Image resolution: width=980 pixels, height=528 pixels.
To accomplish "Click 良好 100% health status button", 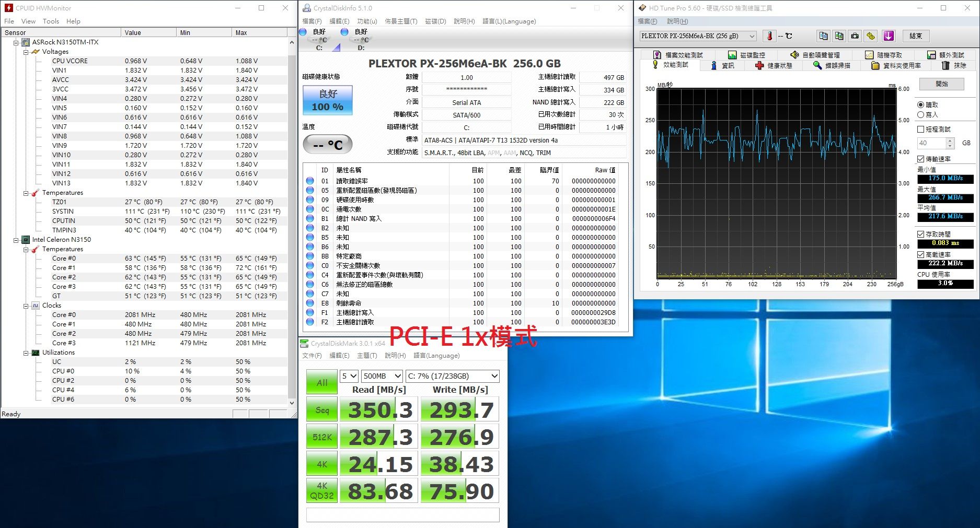I will point(328,100).
